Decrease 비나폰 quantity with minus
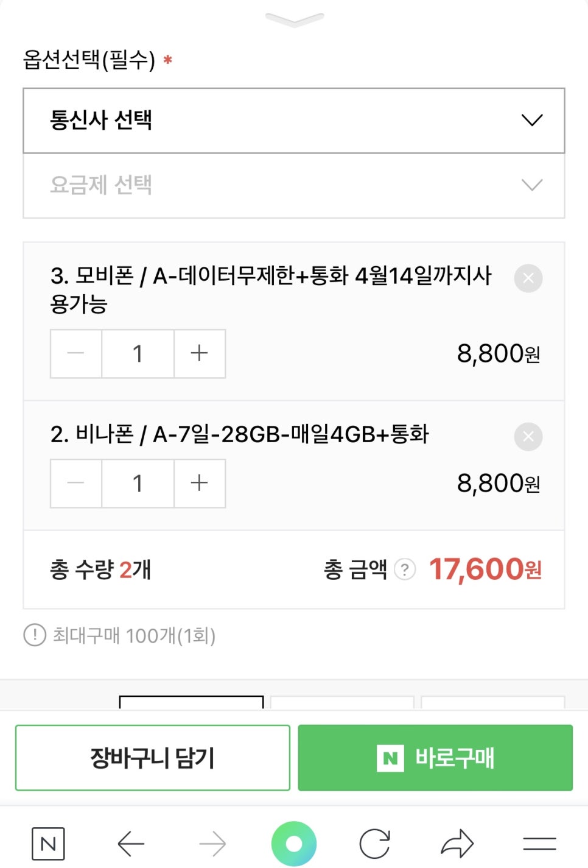 [76, 483]
